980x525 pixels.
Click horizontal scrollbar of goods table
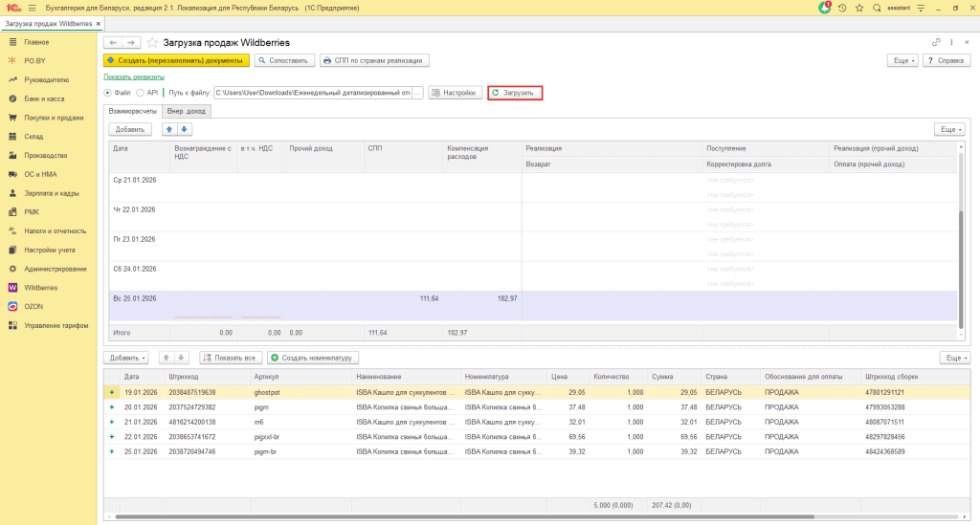(x=464, y=517)
